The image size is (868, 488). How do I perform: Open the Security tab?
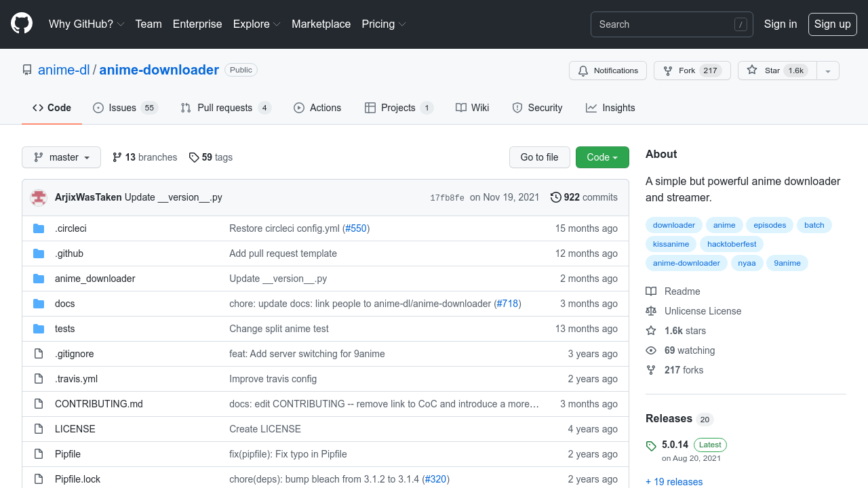tap(537, 108)
